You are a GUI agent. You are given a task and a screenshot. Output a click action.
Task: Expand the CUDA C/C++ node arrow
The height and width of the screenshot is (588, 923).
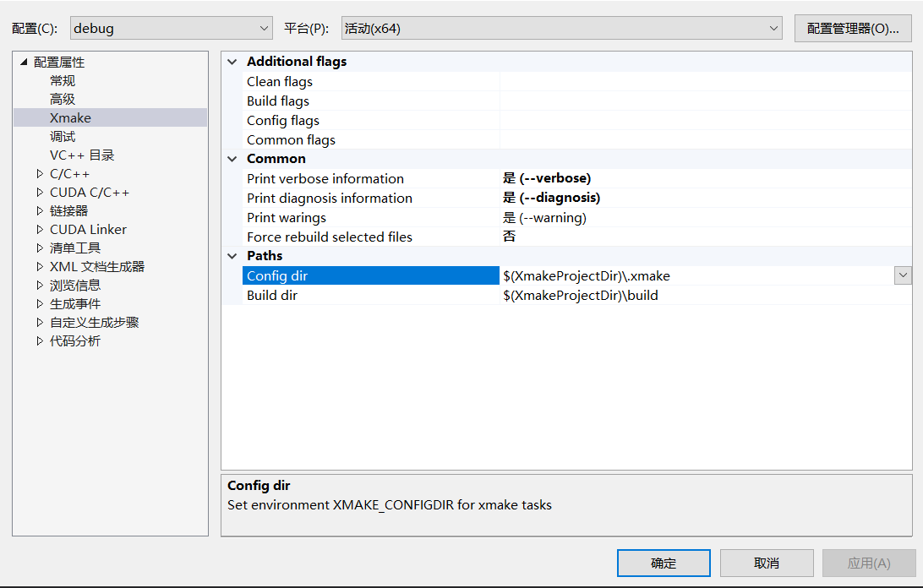(x=40, y=193)
